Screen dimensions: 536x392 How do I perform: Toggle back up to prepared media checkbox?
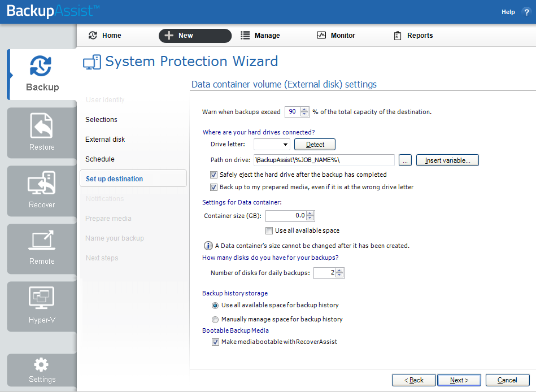[x=213, y=187]
